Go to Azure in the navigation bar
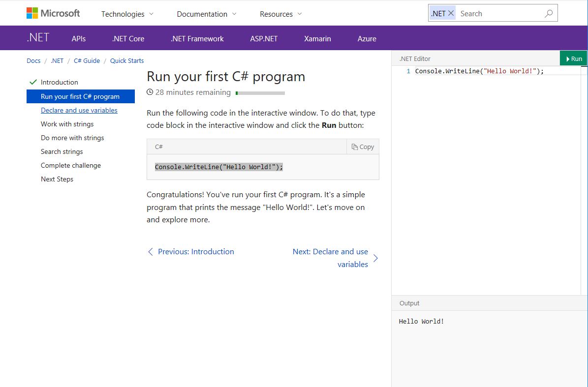Image resolution: width=588 pixels, height=387 pixels. pos(367,38)
